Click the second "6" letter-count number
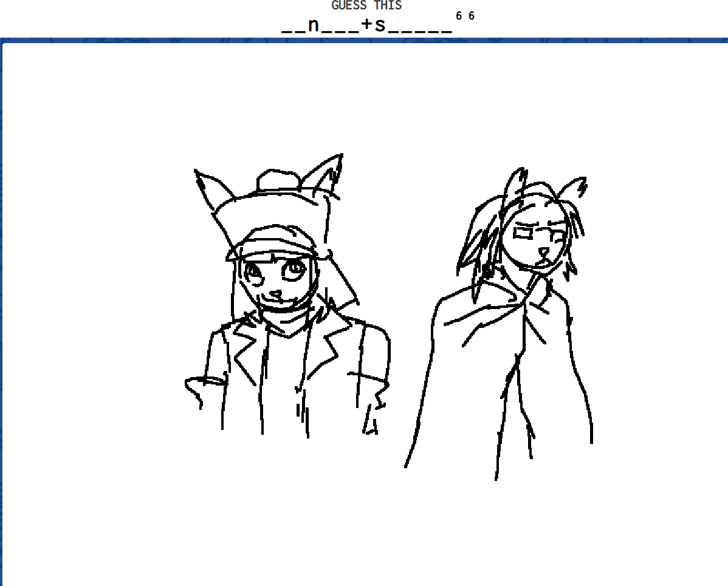This screenshot has height=586, width=728. point(472,16)
